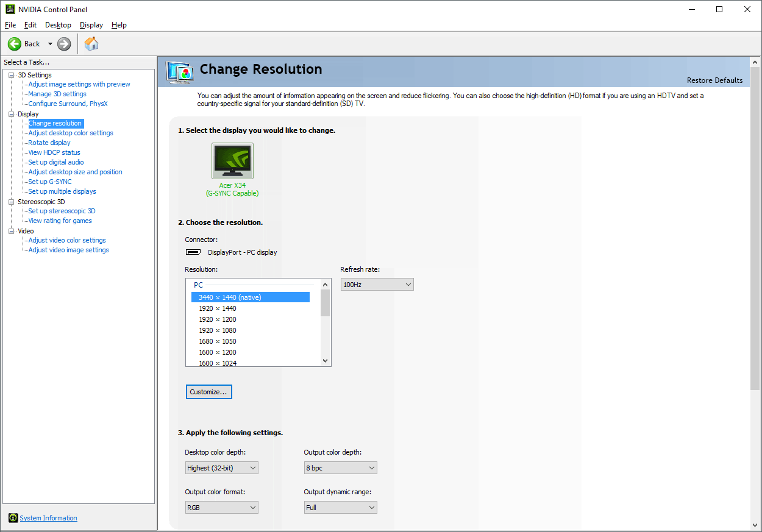The width and height of the screenshot is (762, 532).
Task: Open Manage 3D settings
Action: tap(57, 94)
